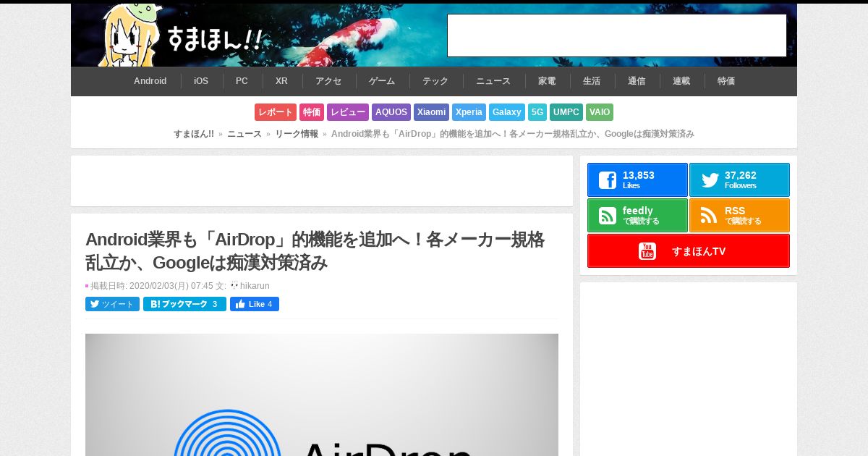Select the AQUOS tag
This screenshot has height=456, width=868.
tap(391, 112)
